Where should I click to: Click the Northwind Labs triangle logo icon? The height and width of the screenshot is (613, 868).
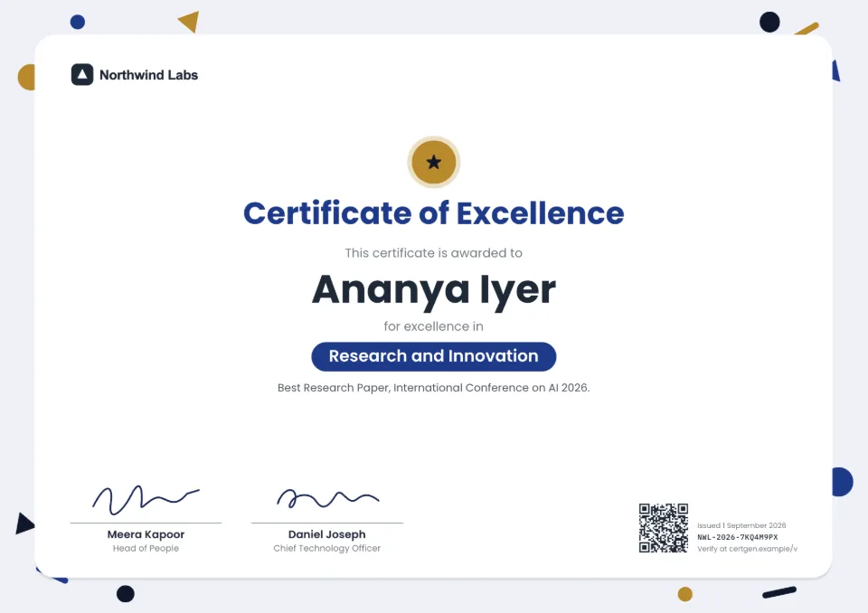[82, 75]
